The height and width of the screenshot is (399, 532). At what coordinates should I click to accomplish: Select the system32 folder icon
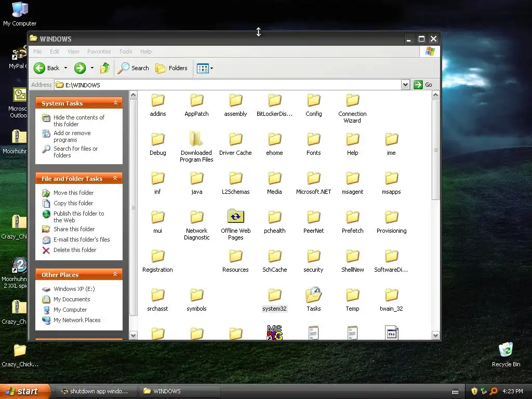coord(274,295)
